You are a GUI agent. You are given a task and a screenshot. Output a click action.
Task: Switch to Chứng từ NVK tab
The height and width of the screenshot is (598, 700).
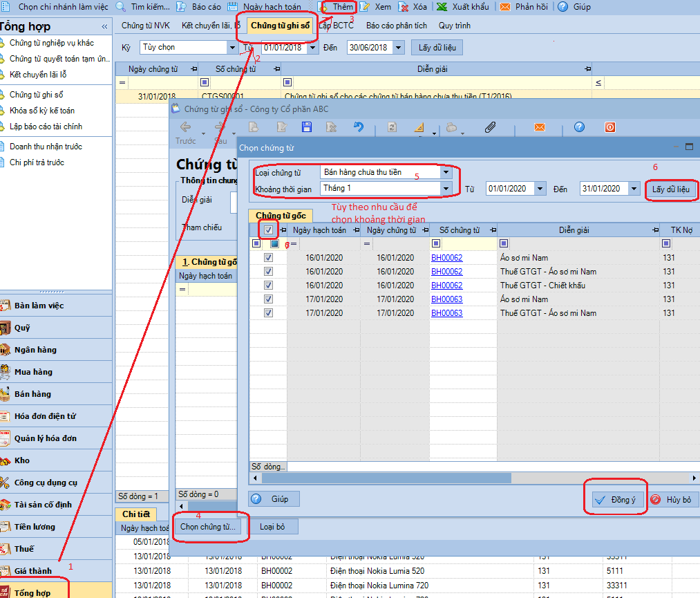click(x=146, y=26)
